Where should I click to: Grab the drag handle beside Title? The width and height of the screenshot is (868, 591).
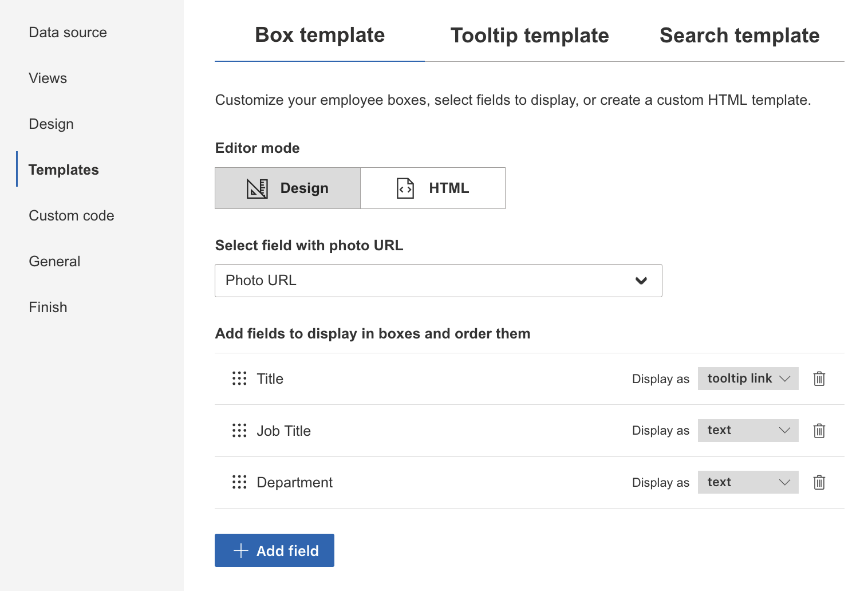coord(239,379)
